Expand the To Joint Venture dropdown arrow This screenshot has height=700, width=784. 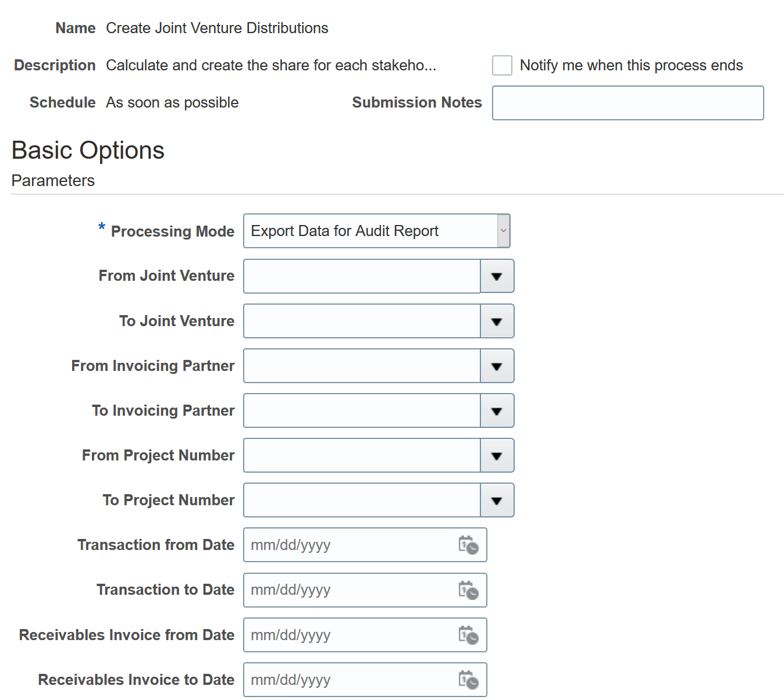coord(497,322)
